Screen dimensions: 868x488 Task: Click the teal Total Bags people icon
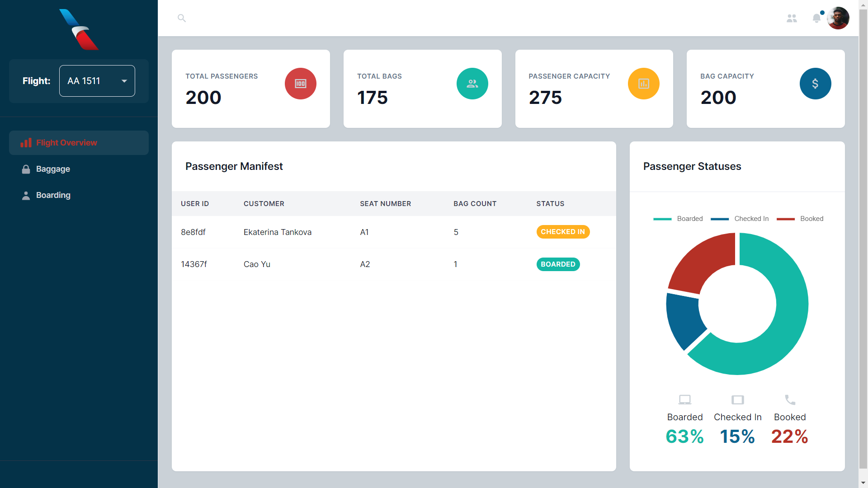472,84
